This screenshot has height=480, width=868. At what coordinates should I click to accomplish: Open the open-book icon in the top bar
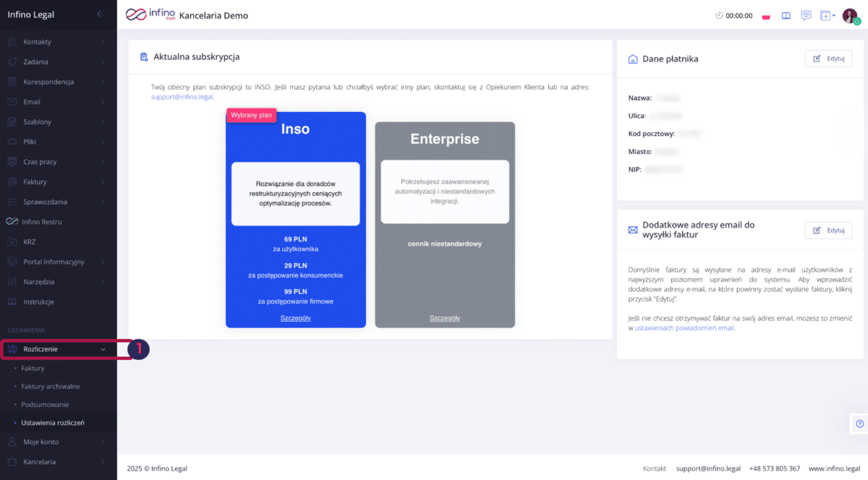pos(786,15)
